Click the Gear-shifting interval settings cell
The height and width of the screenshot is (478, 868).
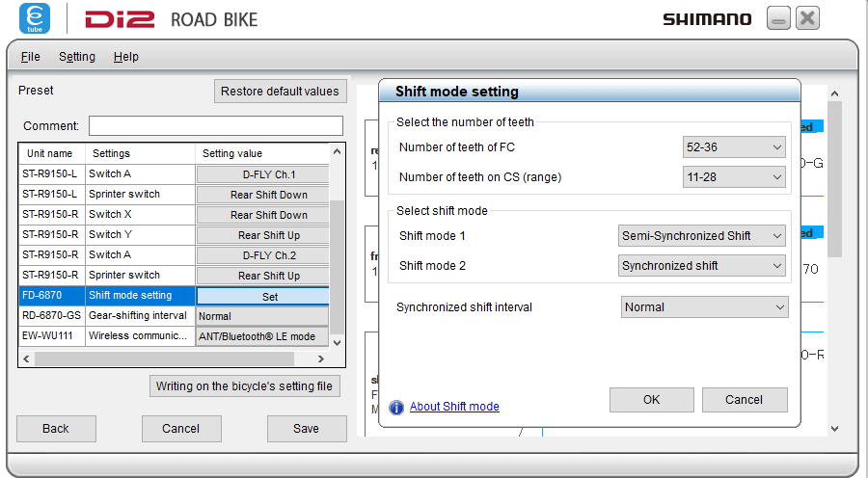pyautogui.click(x=140, y=315)
